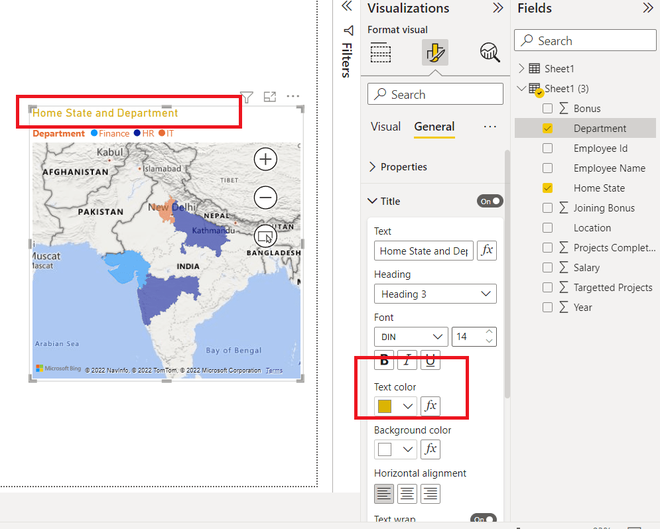Click the Filters pane icon
Screen dimensions: 660x529
[x=348, y=30]
